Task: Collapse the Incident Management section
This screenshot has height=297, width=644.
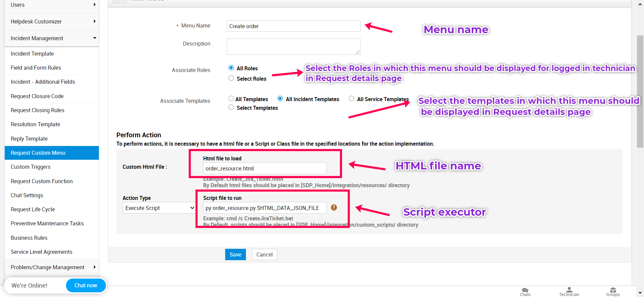Action: click(52, 38)
